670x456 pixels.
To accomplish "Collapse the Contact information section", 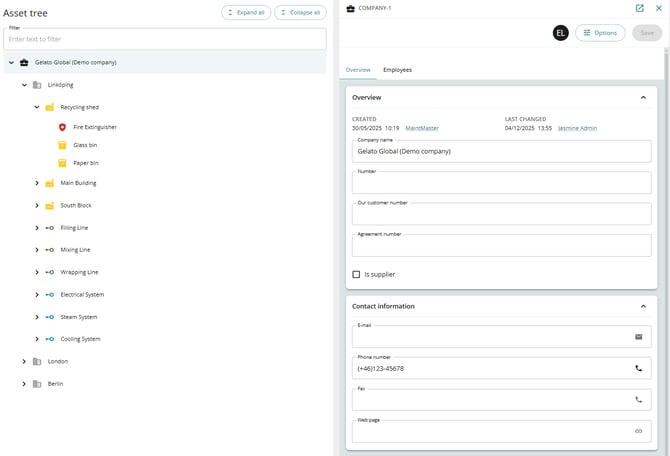I will pos(643,306).
